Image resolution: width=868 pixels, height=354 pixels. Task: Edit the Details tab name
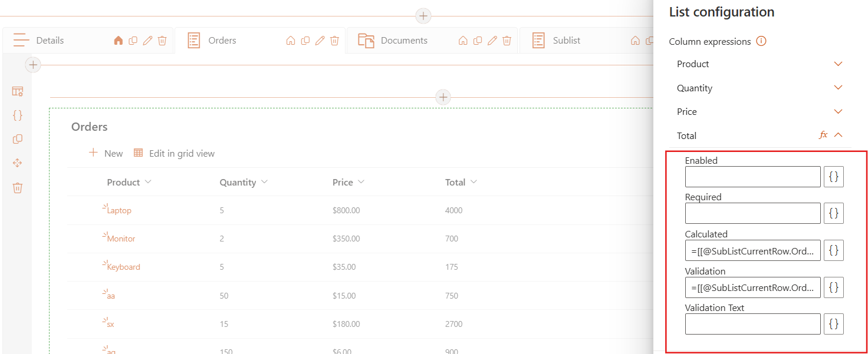point(147,41)
